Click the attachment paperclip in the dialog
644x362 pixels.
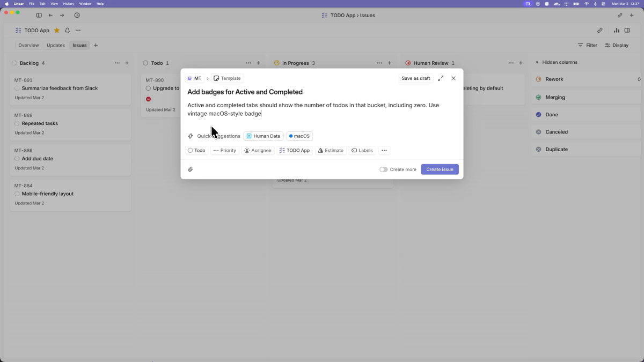point(191,169)
